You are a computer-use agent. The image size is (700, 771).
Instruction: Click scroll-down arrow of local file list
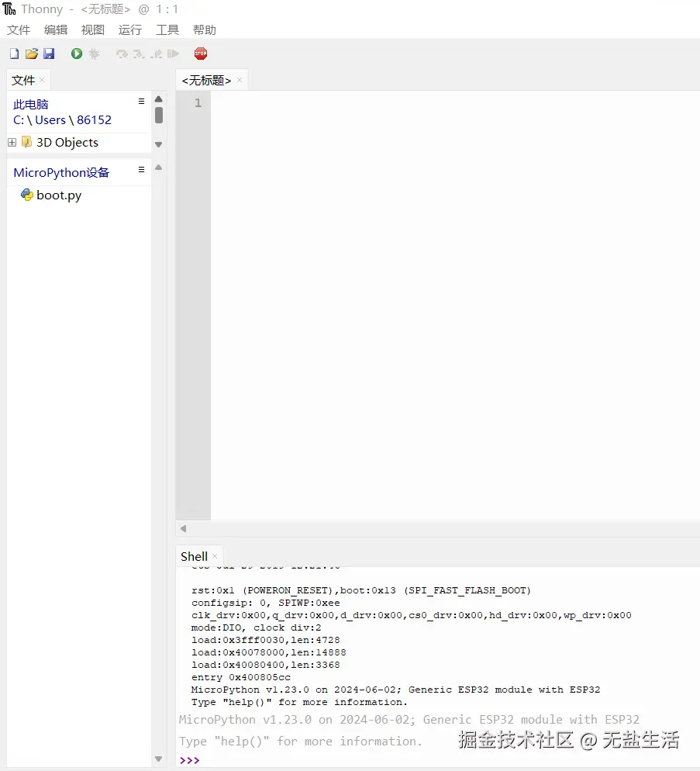tap(158, 144)
